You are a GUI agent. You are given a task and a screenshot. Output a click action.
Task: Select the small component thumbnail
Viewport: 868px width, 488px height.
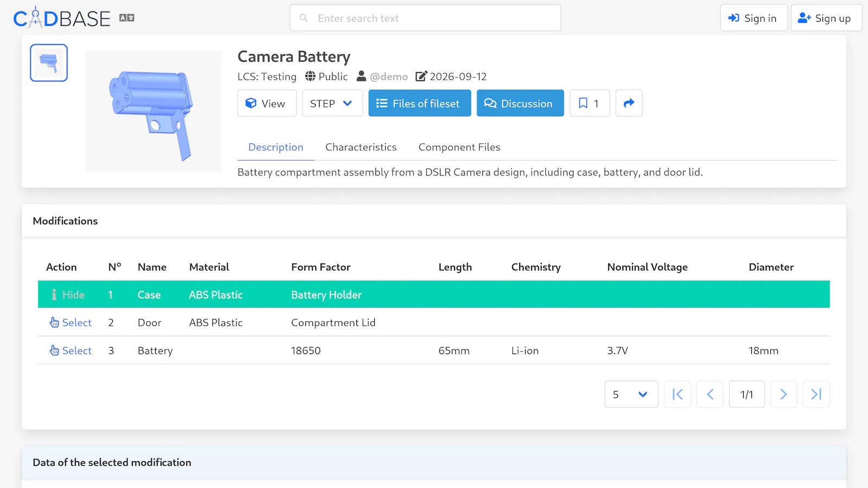(49, 63)
